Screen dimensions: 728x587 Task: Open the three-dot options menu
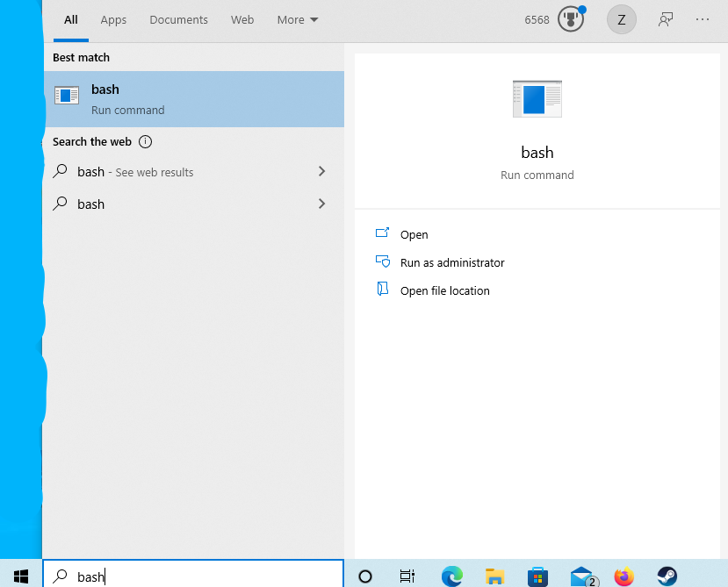(x=703, y=19)
